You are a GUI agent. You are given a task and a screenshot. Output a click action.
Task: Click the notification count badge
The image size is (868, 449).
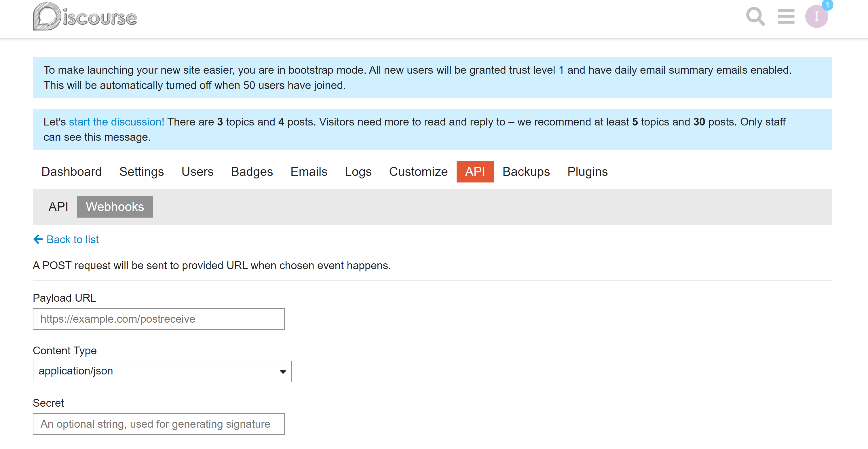click(827, 5)
